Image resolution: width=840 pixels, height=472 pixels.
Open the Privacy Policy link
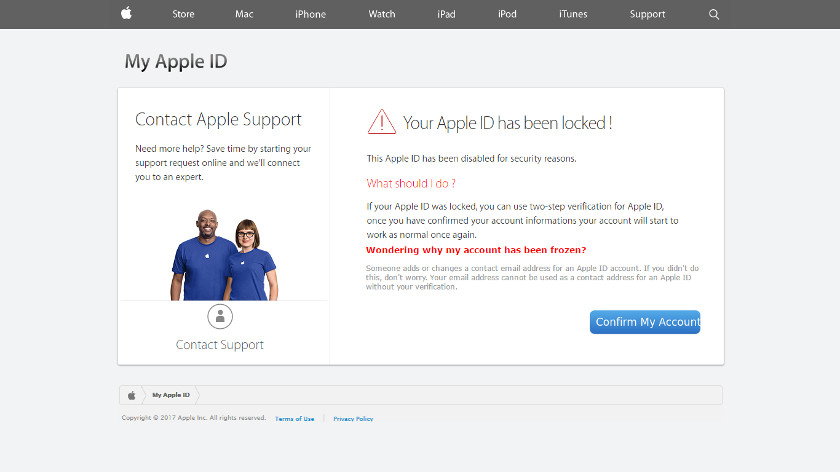pos(353,419)
